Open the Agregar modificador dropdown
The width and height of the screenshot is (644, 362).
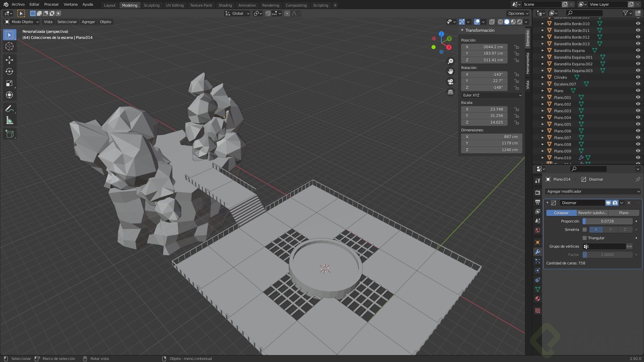(x=593, y=191)
